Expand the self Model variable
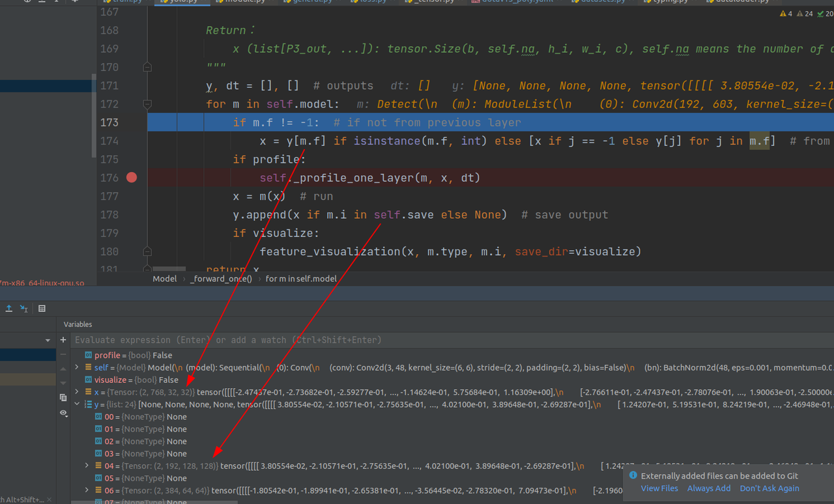The image size is (834, 504). coord(77,367)
